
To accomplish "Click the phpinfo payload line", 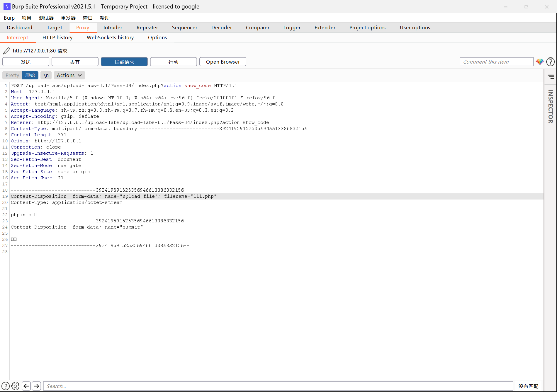I will click(x=24, y=215).
